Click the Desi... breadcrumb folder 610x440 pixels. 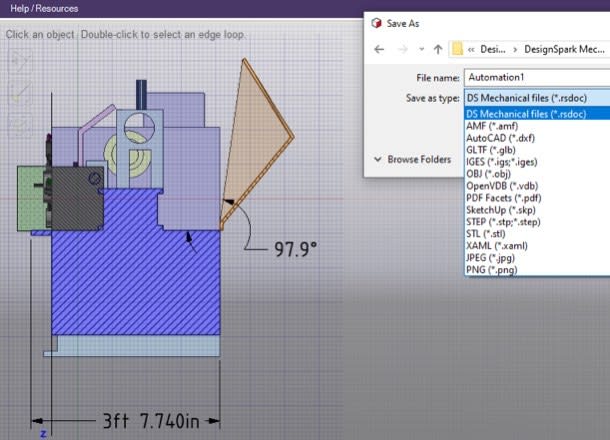point(493,49)
